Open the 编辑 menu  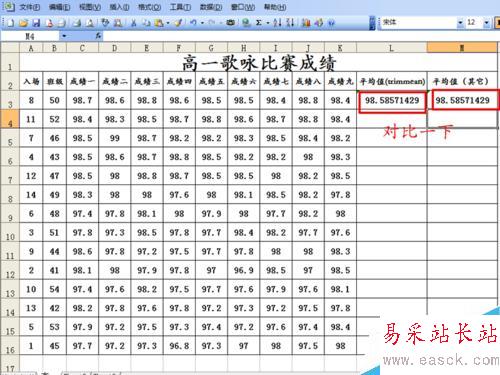coord(59,7)
